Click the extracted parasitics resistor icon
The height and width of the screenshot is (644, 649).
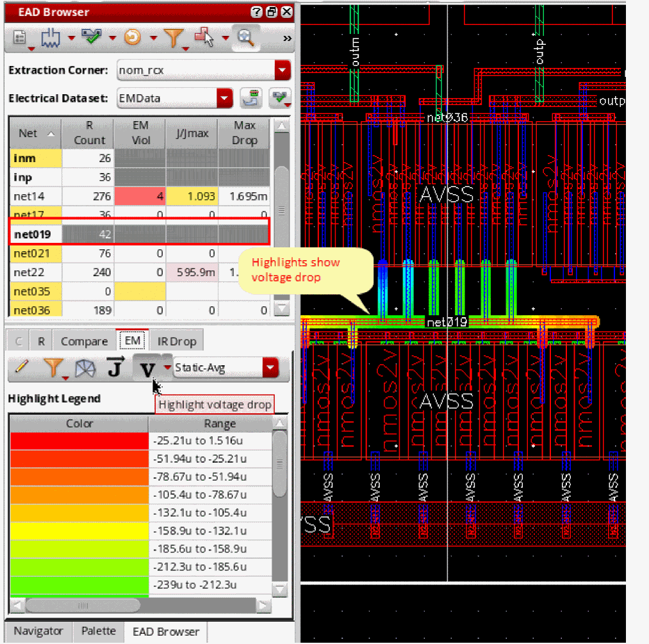[49, 38]
